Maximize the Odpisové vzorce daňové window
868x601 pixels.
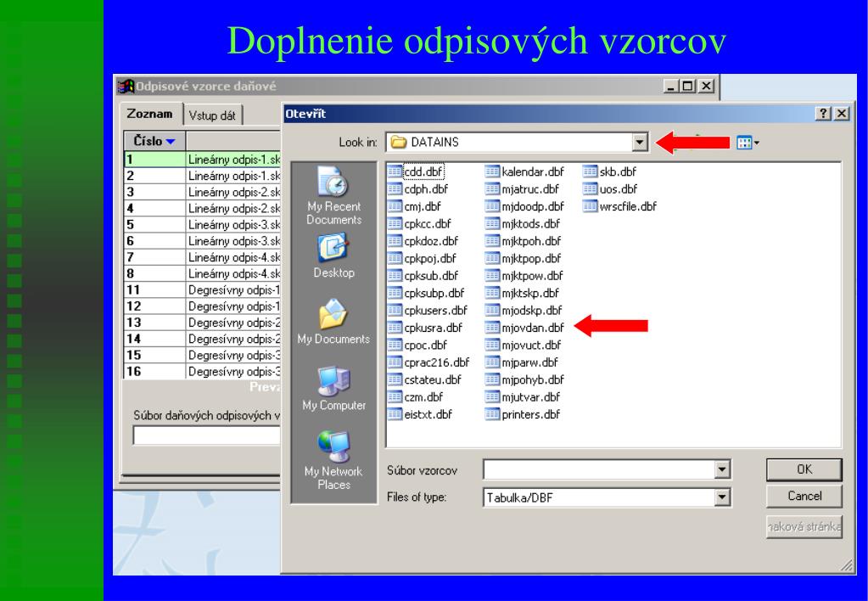click(x=688, y=86)
